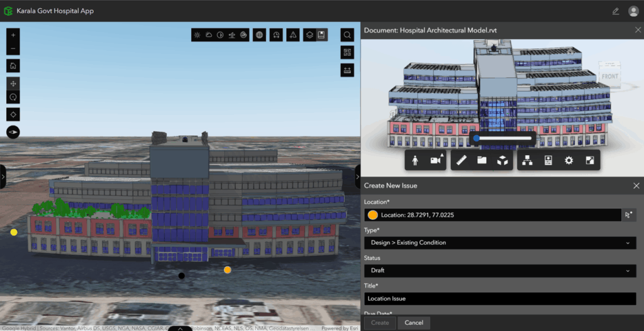Click the yellow issue marker on the map
The height and width of the screenshot is (331, 644).
pyautogui.click(x=14, y=232)
